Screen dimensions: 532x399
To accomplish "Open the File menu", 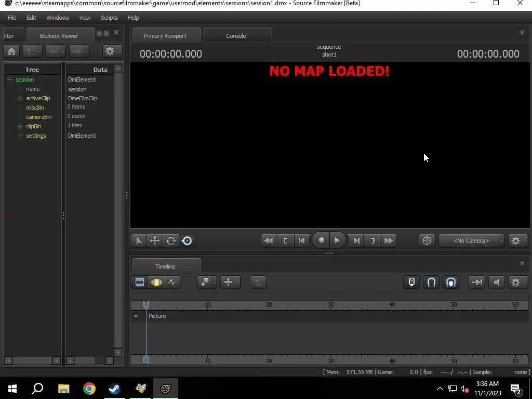I will click(12, 18).
